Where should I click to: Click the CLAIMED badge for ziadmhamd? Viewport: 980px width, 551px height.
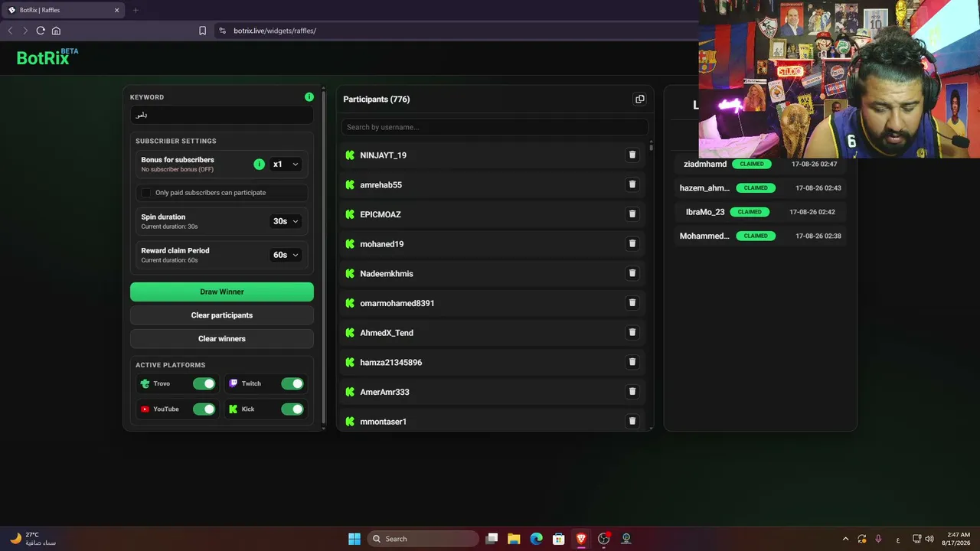point(752,164)
